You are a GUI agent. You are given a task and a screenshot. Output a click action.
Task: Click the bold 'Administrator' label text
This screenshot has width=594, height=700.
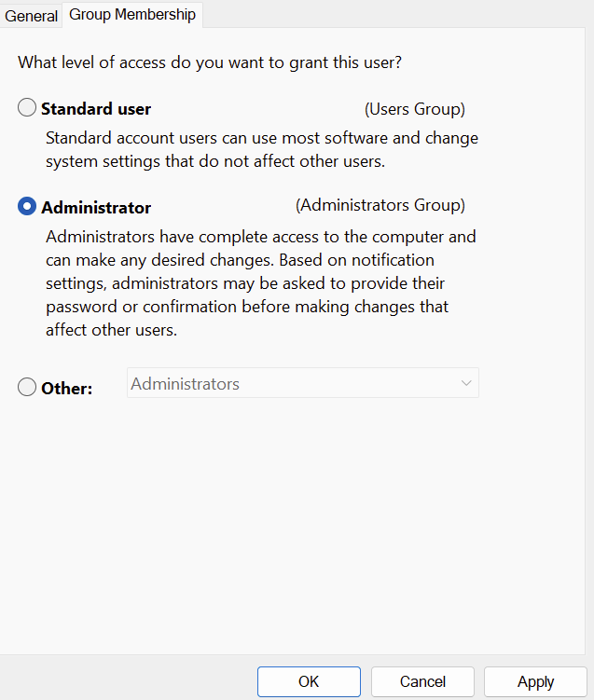[96, 208]
